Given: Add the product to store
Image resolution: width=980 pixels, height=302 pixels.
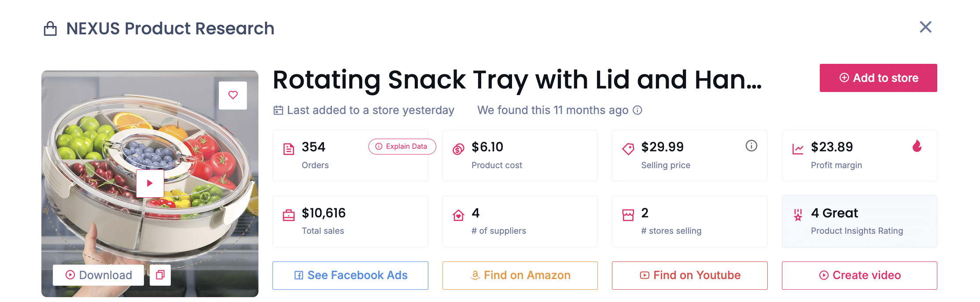Looking at the screenshot, I should 878,78.
